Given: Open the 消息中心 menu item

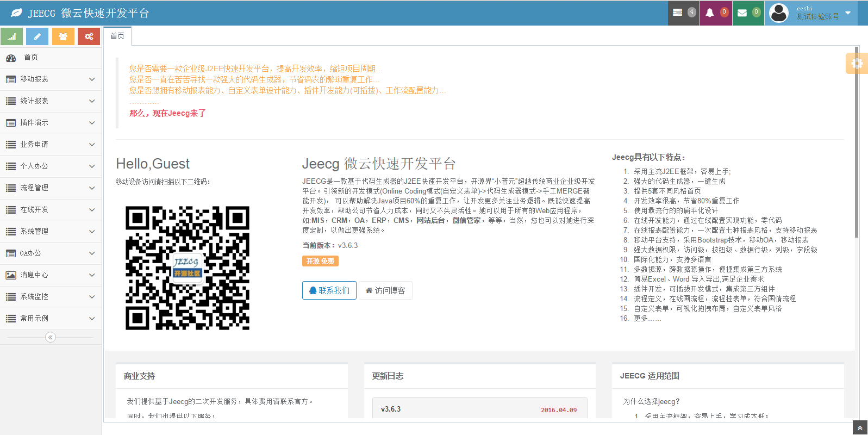Looking at the screenshot, I should (51, 275).
